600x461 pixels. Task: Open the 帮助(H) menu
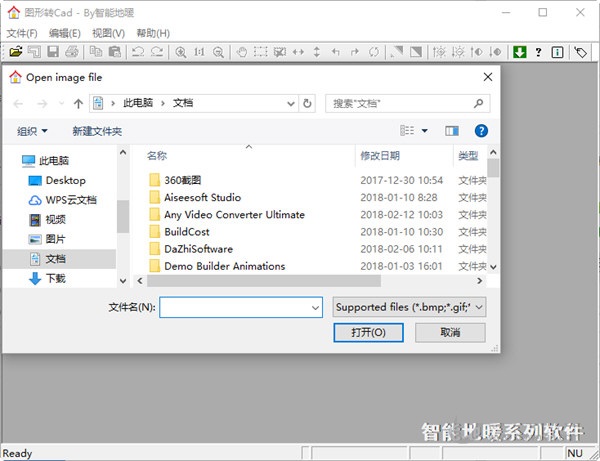pos(153,33)
